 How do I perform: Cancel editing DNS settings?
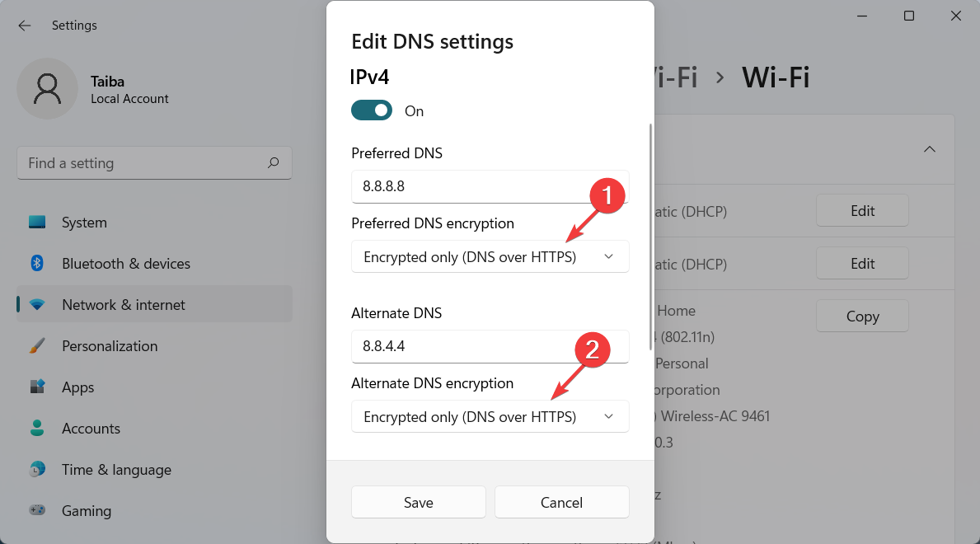tap(561, 502)
